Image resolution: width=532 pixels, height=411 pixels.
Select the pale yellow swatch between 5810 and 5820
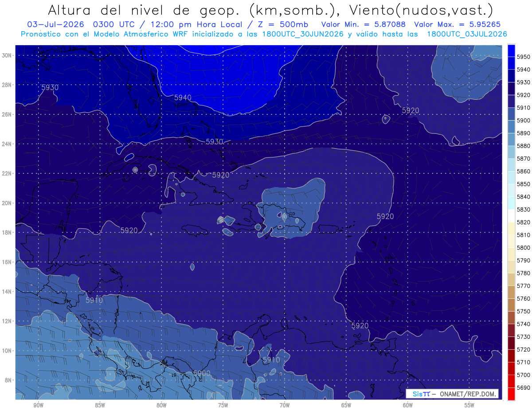[x=511, y=228]
